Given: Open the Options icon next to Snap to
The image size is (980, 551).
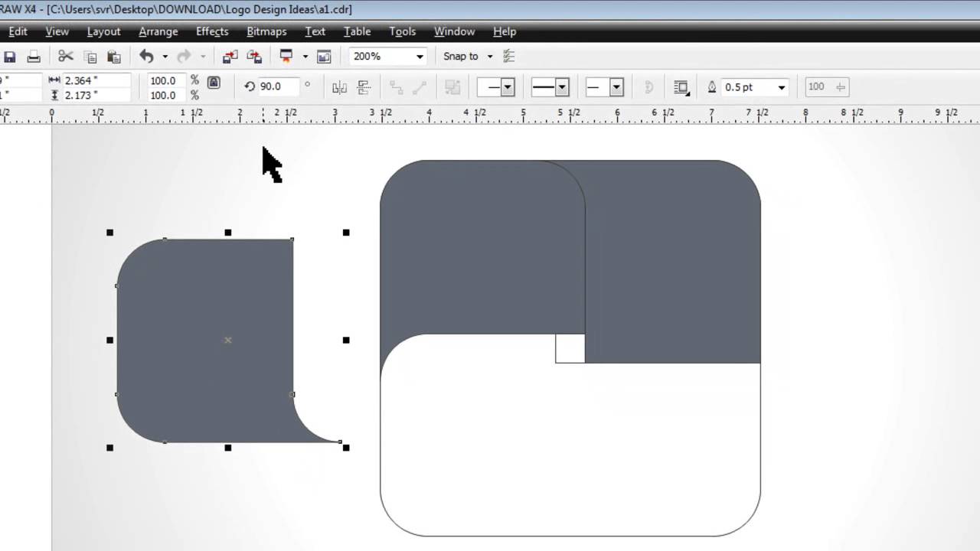Looking at the screenshot, I should (x=508, y=56).
